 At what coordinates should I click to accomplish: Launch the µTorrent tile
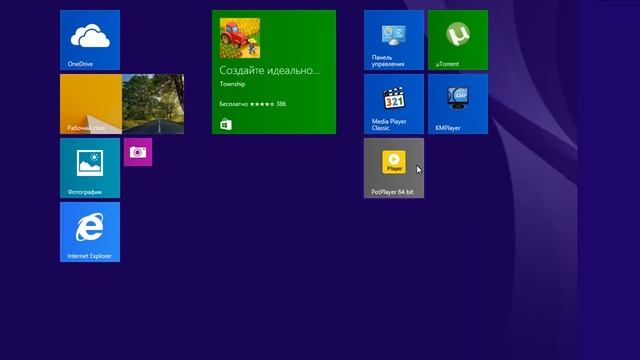click(x=458, y=40)
